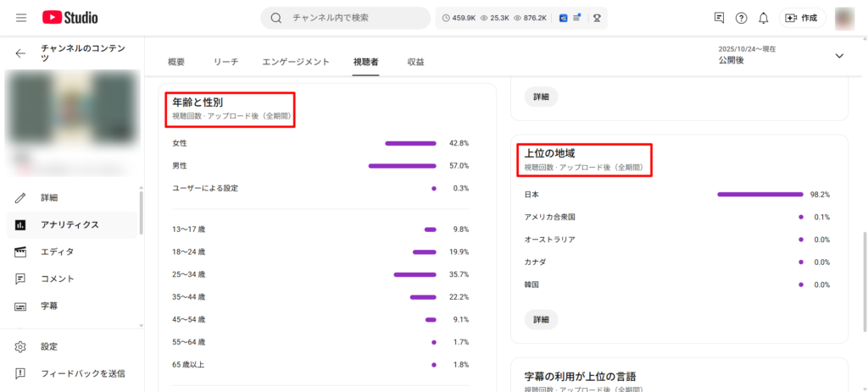Expand the date range dropdown chevron
The width and height of the screenshot is (868, 392).
[x=839, y=56]
